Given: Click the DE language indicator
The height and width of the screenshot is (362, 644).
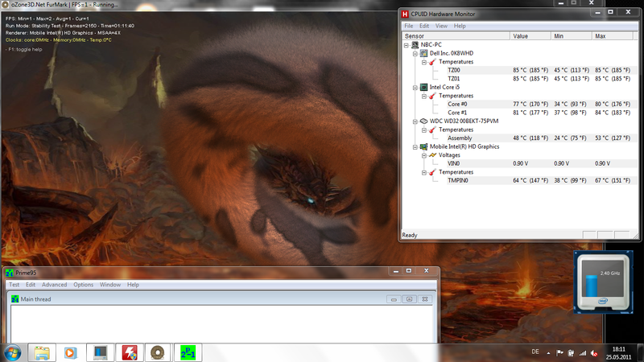Looking at the screenshot, I should click(x=535, y=352).
